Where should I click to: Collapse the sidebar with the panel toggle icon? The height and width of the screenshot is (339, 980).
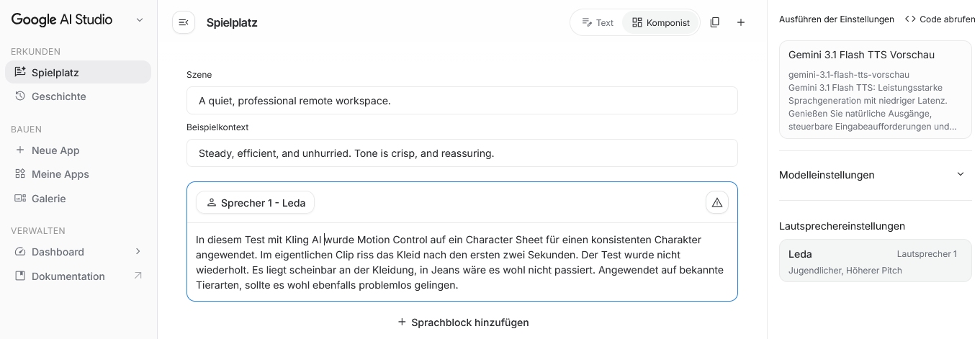point(184,22)
